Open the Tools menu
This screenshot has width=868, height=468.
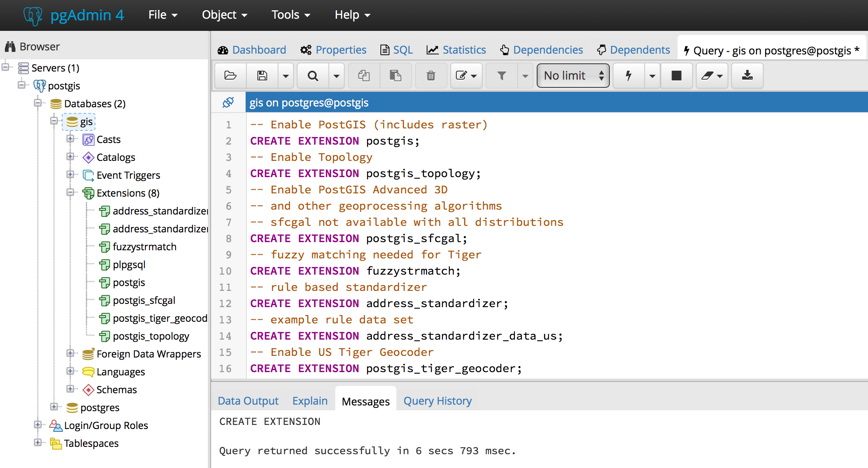[290, 15]
